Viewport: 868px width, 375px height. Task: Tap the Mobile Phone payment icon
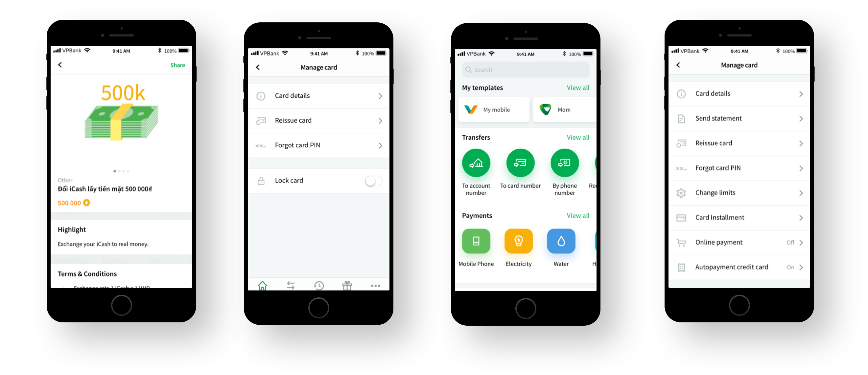click(477, 248)
